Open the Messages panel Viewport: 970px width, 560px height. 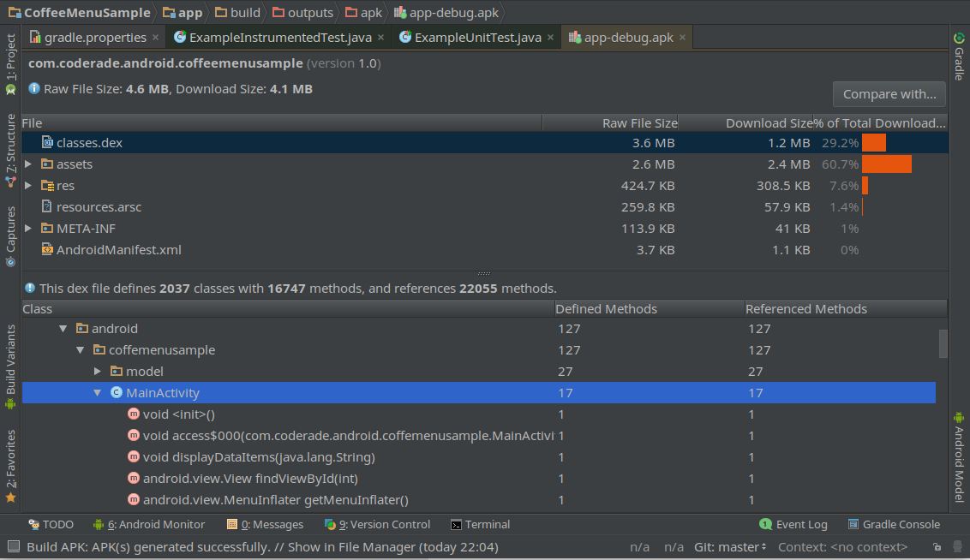pyautogui.click(x=266, y=524)
